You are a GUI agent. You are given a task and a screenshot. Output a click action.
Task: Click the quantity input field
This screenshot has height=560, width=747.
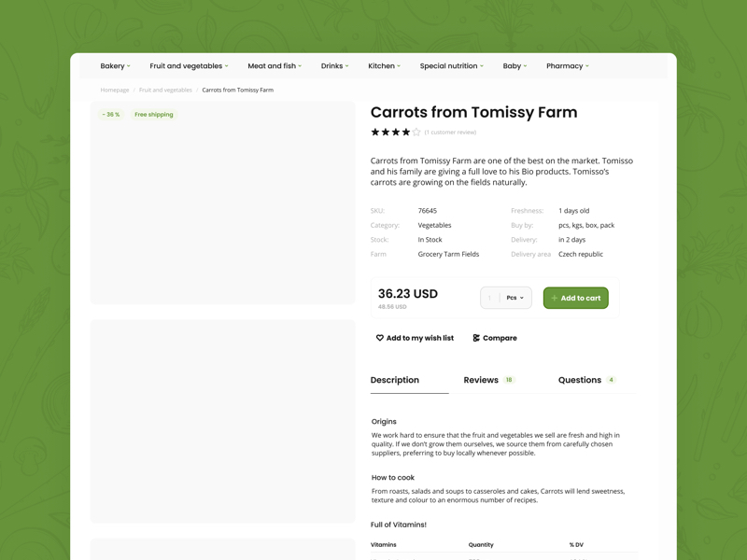pyautogui.click(x=489, y=298)
